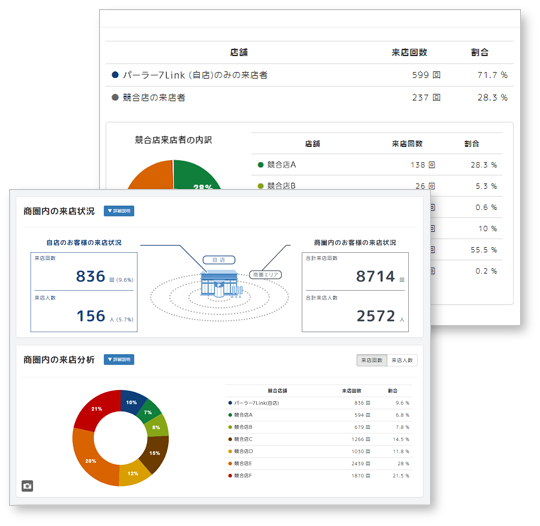This screenshot has height=526, width=540.
Task: Select the green 7% donut segment
Action: pos(148,412)
